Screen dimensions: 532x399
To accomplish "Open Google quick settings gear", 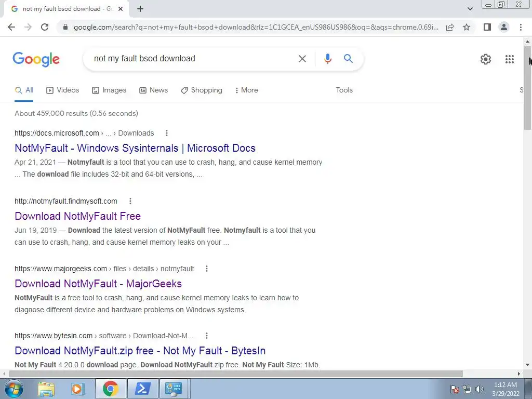I will pos(486,59).
